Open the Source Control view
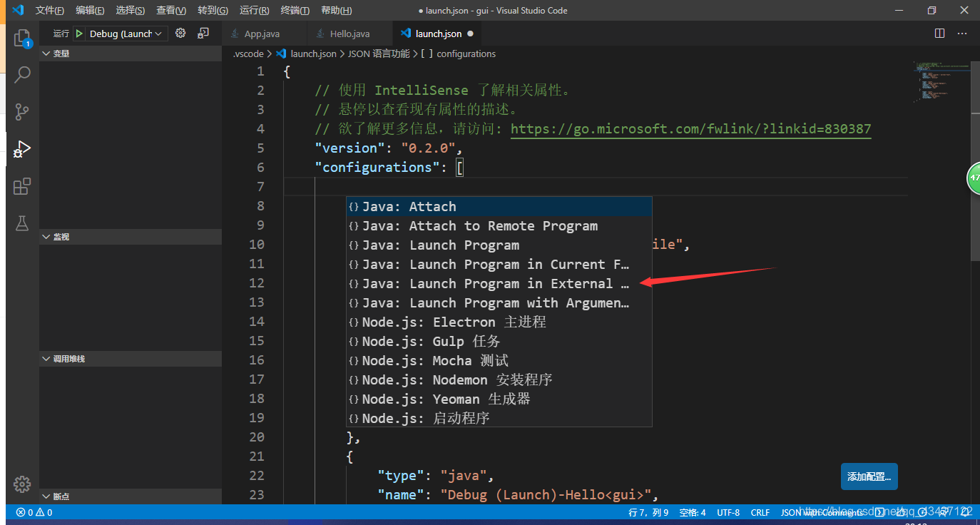The height and width of the screenshot is (525, 980). (x=22, y=111)
